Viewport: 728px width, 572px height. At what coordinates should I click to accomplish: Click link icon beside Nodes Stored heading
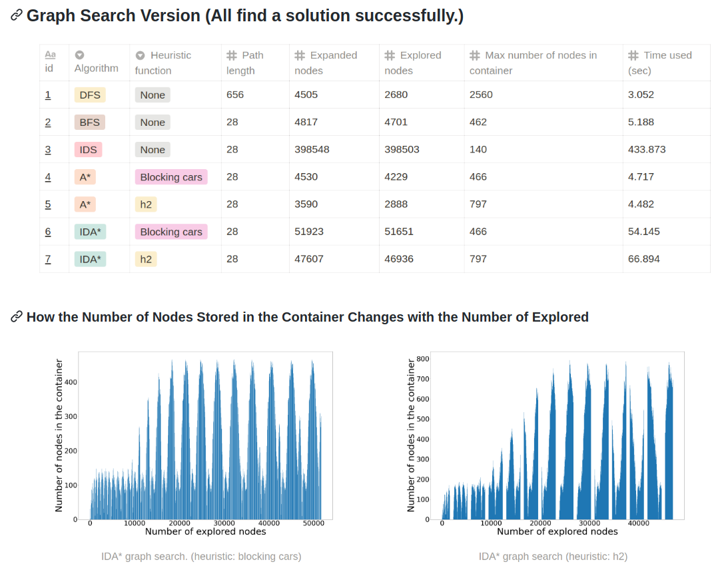coord(17,317)
